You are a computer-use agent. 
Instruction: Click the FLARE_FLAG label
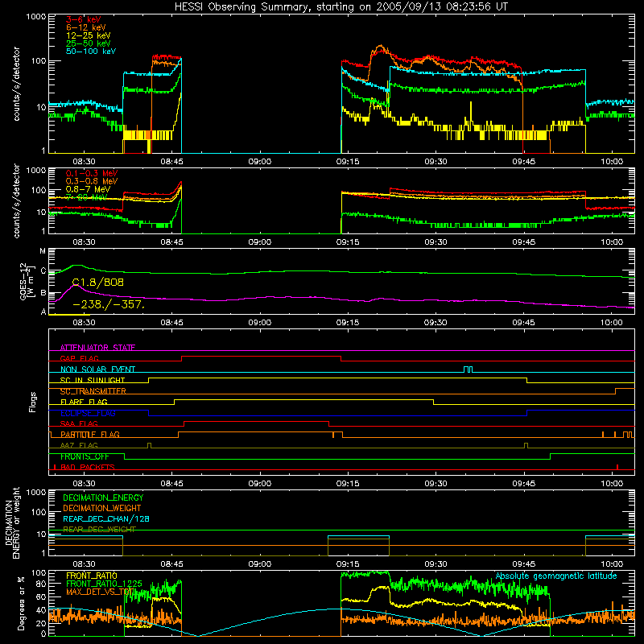tap(84, 402)
